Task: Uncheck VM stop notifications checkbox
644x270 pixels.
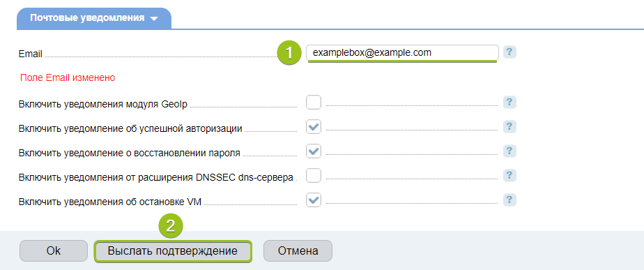Action: (314, 200)
